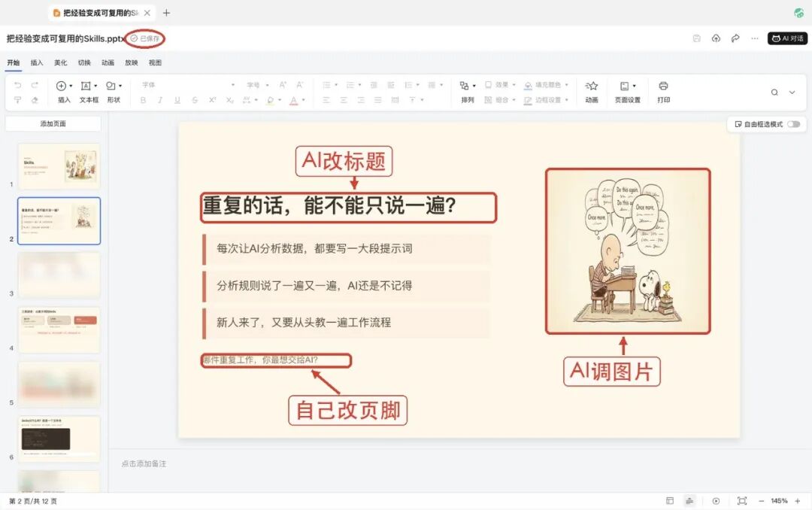Screen dimensions: 812x510
Task: Click the justify text icon
Action: (x=378, y=100)
